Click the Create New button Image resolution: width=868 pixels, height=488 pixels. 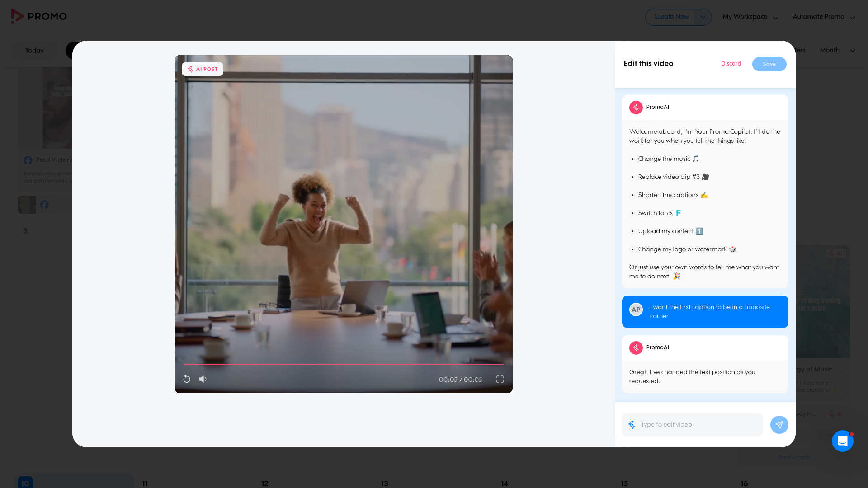pos(671,17)
